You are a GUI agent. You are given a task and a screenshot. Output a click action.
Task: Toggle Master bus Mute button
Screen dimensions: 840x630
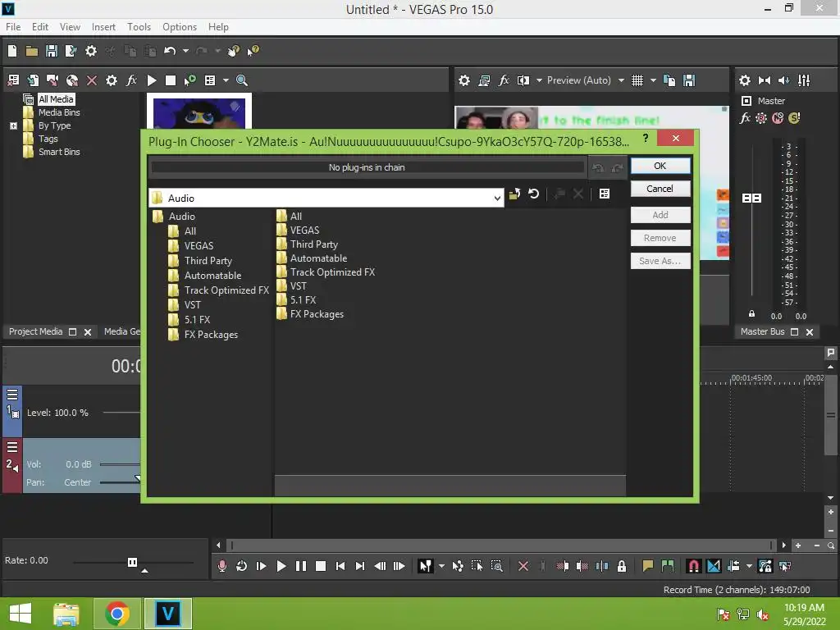778,118
